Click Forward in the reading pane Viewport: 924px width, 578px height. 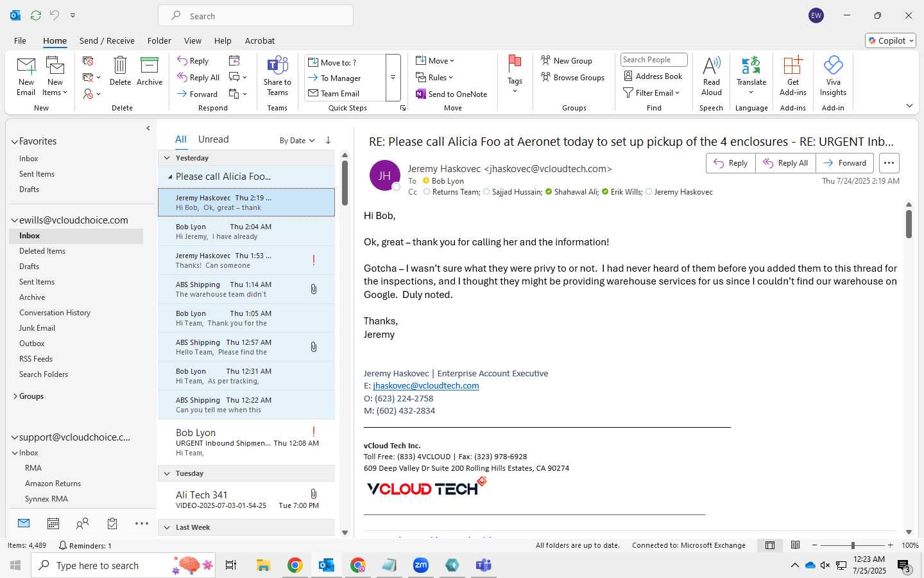coord(844,163)
